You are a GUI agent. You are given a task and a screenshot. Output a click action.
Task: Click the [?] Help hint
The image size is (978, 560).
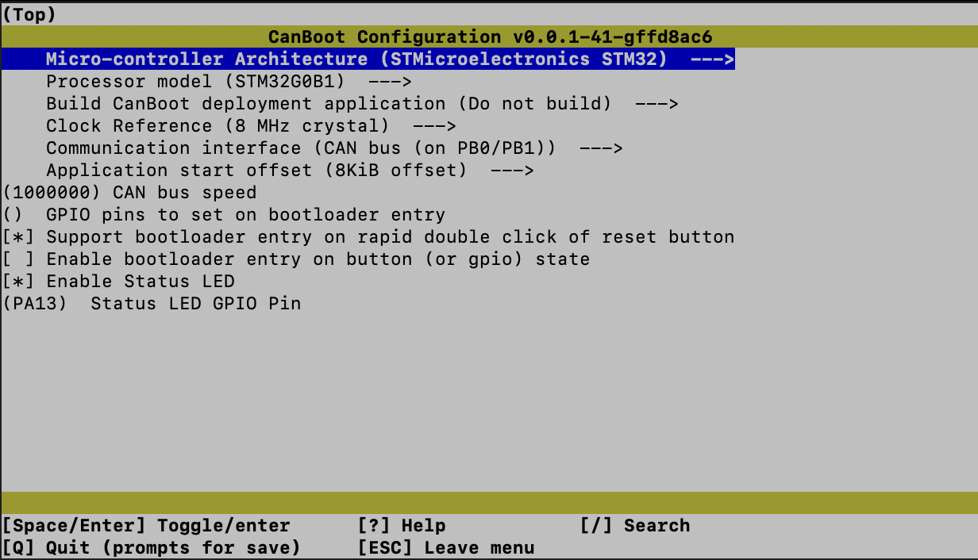[401, 526]
